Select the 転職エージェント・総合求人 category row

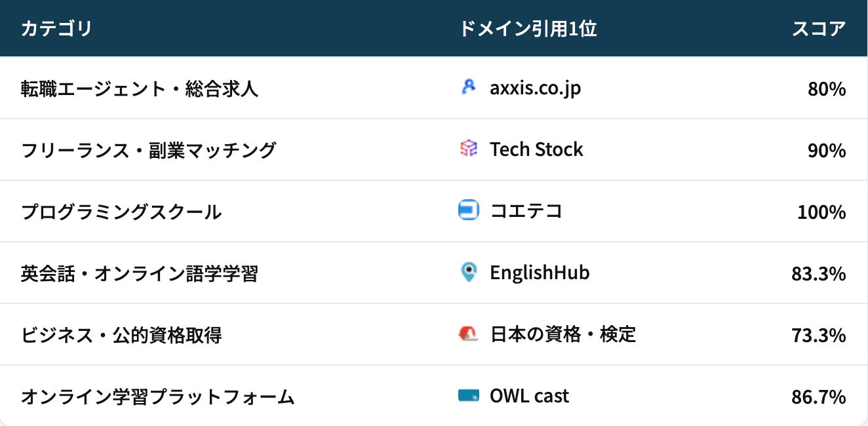click(140, 88)
